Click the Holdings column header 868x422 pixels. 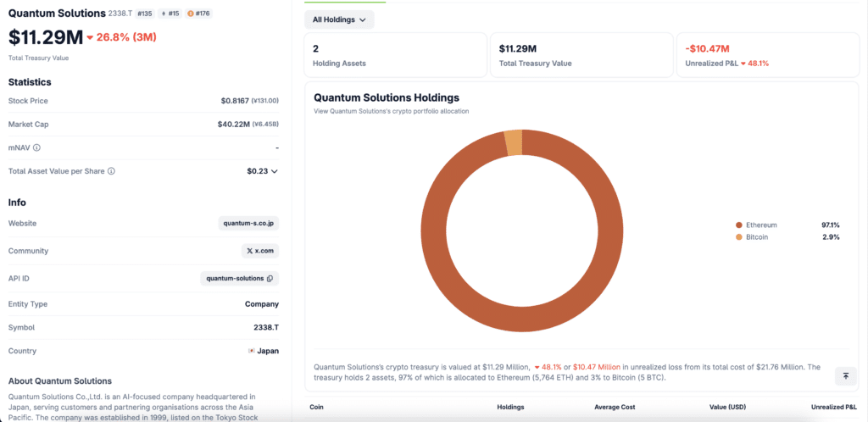coord(510,407)
